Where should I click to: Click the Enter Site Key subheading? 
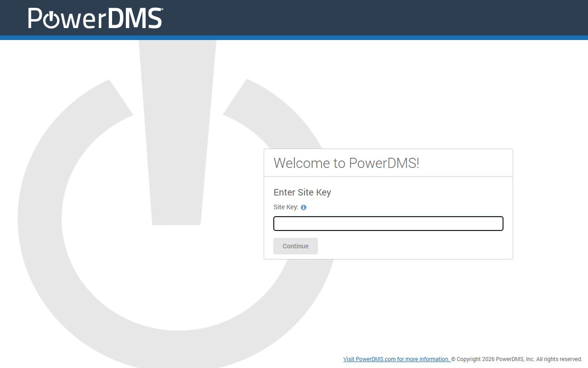(302, 192)
